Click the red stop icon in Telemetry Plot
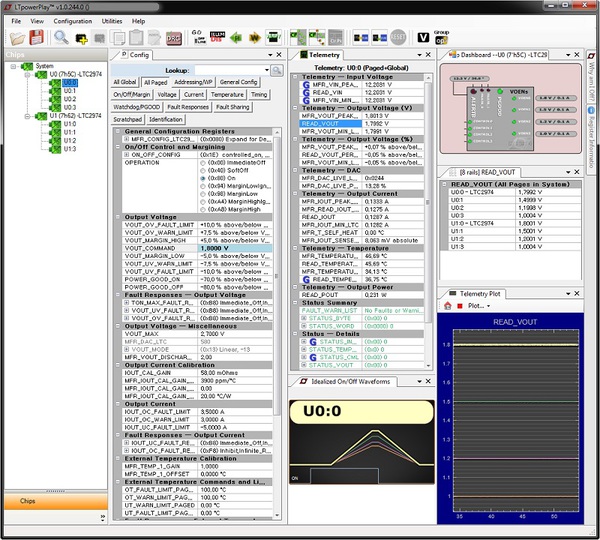 pyautogui.click(x=459, y=306)
